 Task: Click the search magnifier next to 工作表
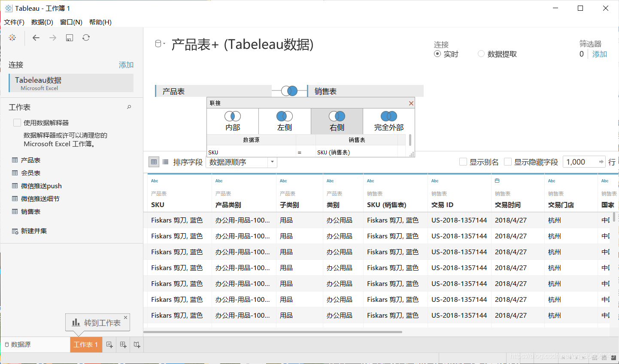coord(129,107)
